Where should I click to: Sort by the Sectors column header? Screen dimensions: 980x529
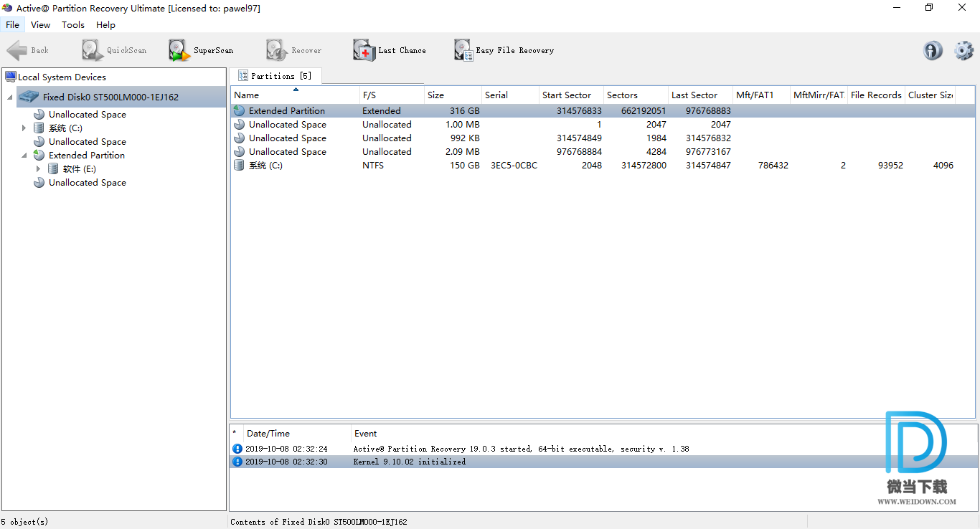click(x=636, y=95)
